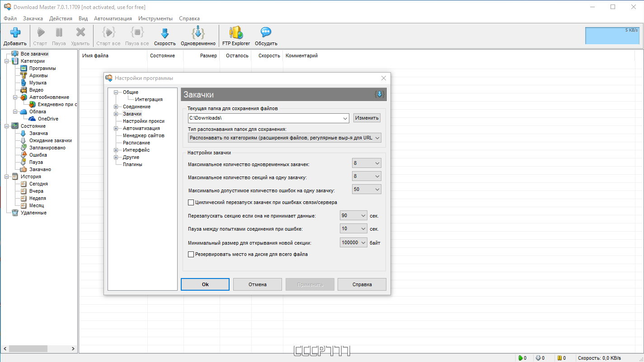This screenshot has width=644, height=362.
Task: Enable Резервировать место на диске checkbox
Action: click(x=191, y=254)
